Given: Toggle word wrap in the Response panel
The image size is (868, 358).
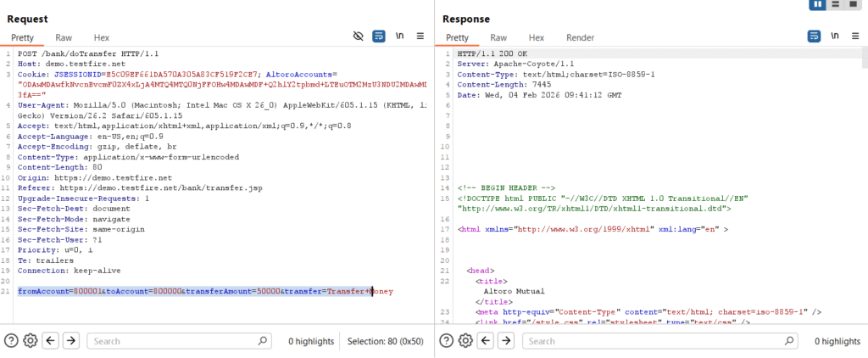Looking at the screenshot, I should (x=815, y=36).
